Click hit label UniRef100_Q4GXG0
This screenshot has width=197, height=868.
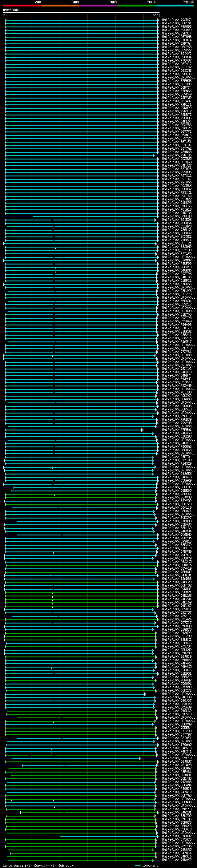177,433
